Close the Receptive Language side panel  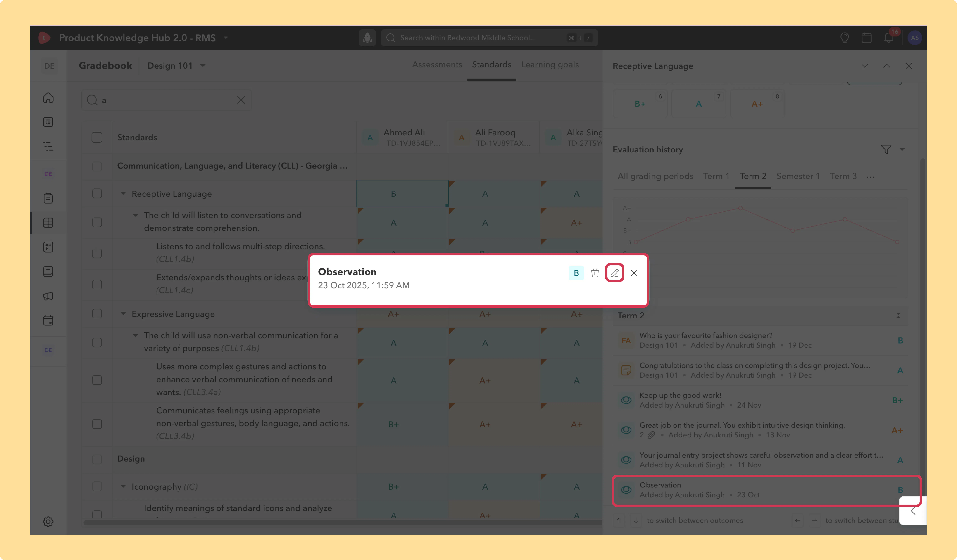click(x=909, y=66)
